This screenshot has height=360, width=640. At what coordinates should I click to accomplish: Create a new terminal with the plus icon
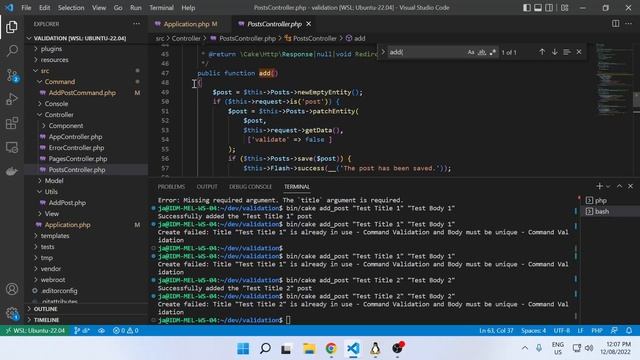(x=599, y=186)
